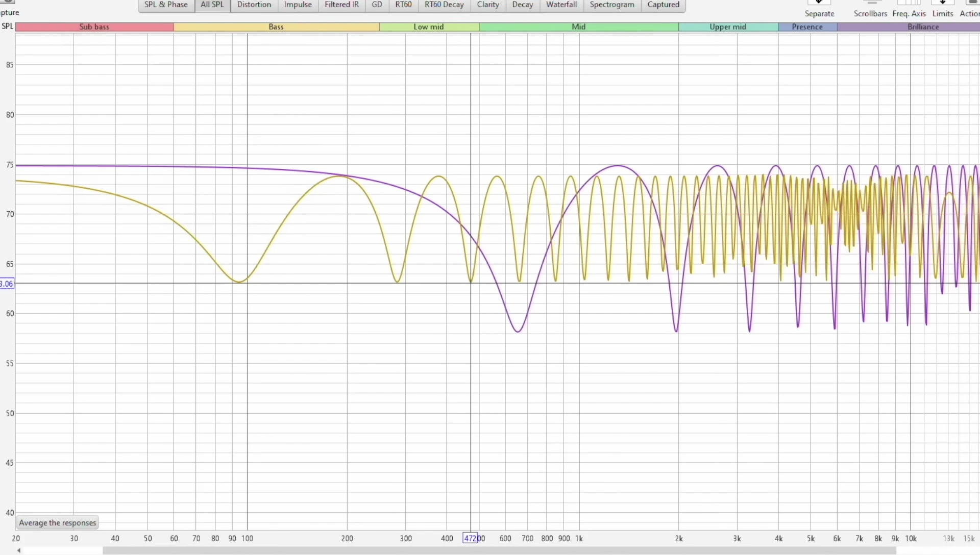Click the Mid band label
The image size is (980, 555).
coord(579,27)
